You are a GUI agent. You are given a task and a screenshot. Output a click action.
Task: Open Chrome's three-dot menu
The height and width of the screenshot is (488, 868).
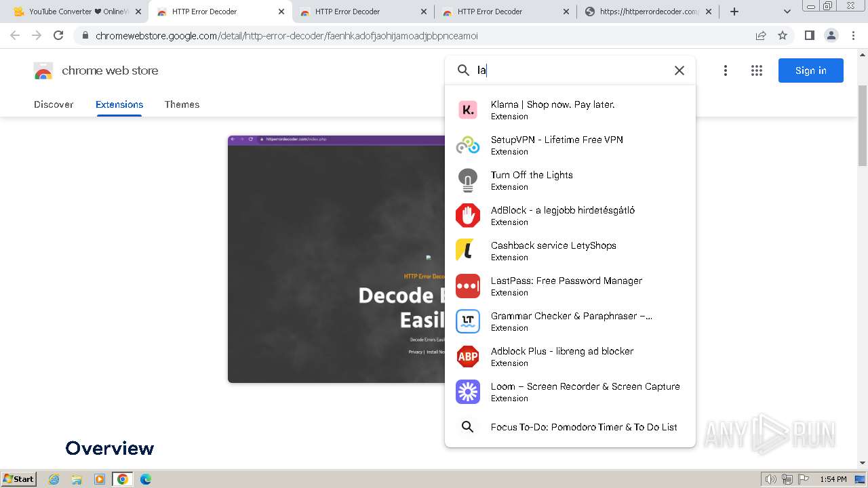click(853, 35)
